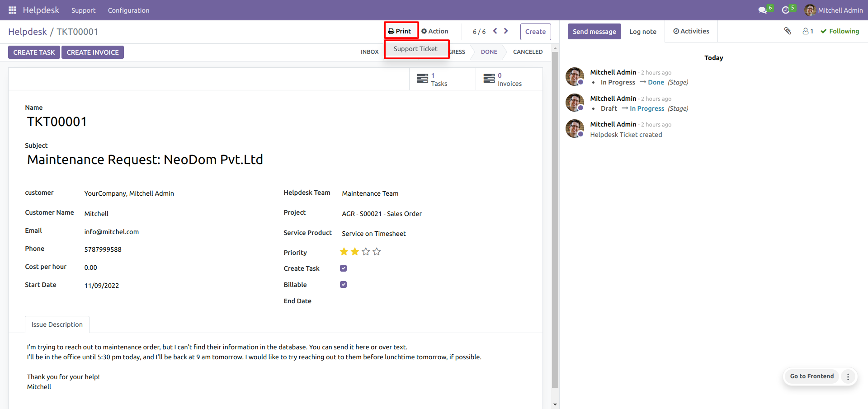Open the followers person icon
The height and width of the screenshot is (409, 868).
point(807,31)
